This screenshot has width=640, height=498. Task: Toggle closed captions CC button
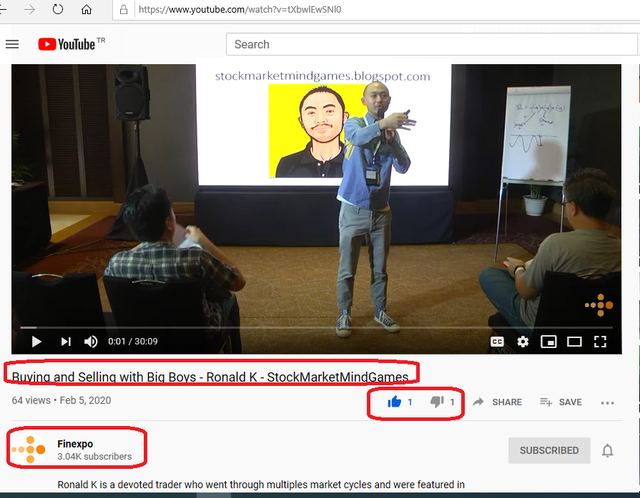click(x=497, y=341)
